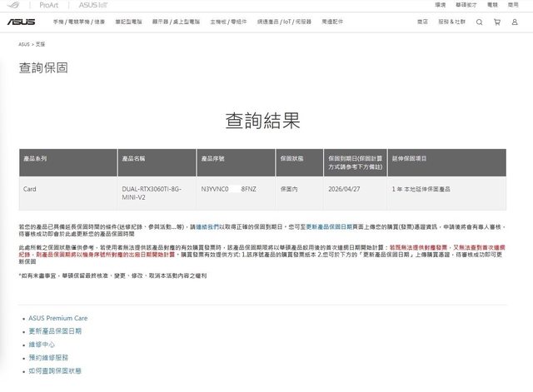Open the 預約維修服務 link
Image resolution: width=533 pixels, height=392 pixels.
pyautogui.click(x=47, y=357)
